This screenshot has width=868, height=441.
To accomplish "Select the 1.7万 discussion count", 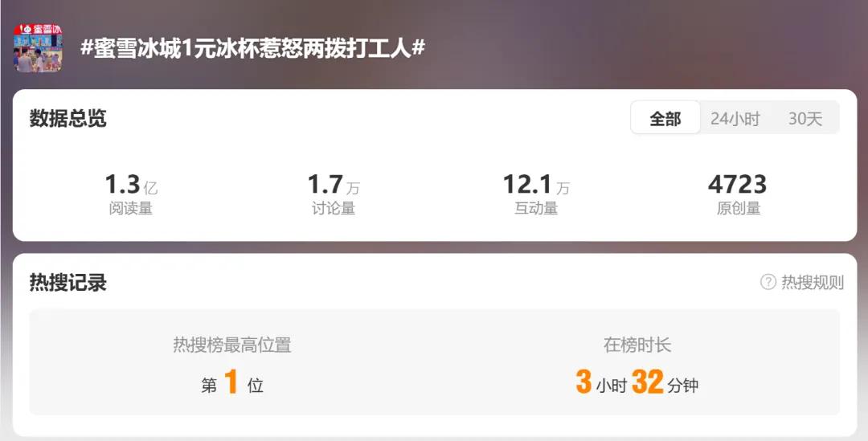I will (x=334, y=184).
